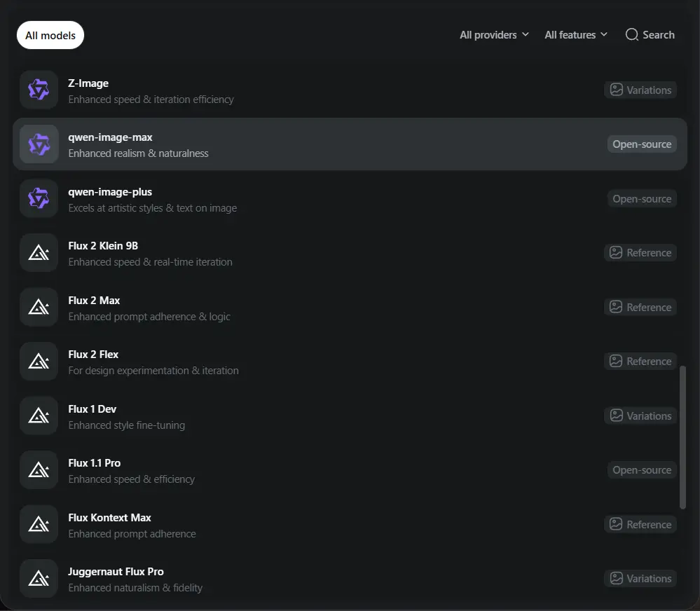The height and width of the screenshot is (611, 700).
Task: Click 'Excels at artistic styles & text on image'
Action: click(153, 208)
